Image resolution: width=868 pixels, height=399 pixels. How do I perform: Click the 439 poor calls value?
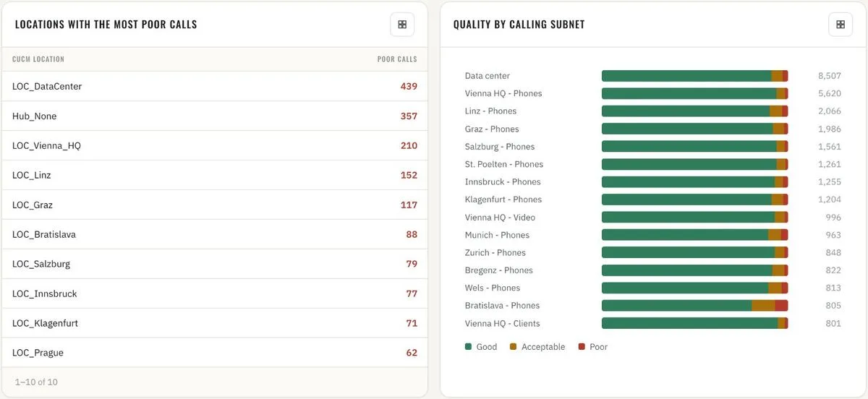pyautogui.click(x=409, y=86)
